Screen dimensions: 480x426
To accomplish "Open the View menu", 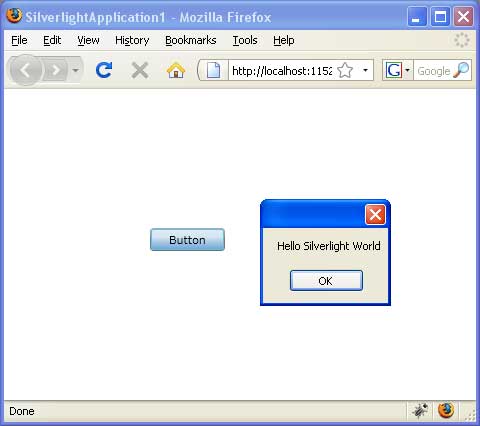I will point(88,40).
